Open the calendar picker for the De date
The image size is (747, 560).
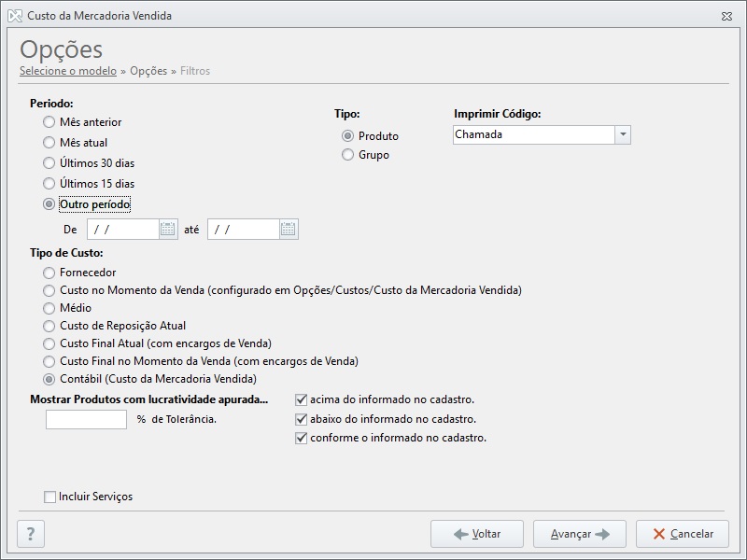(168, 229)
